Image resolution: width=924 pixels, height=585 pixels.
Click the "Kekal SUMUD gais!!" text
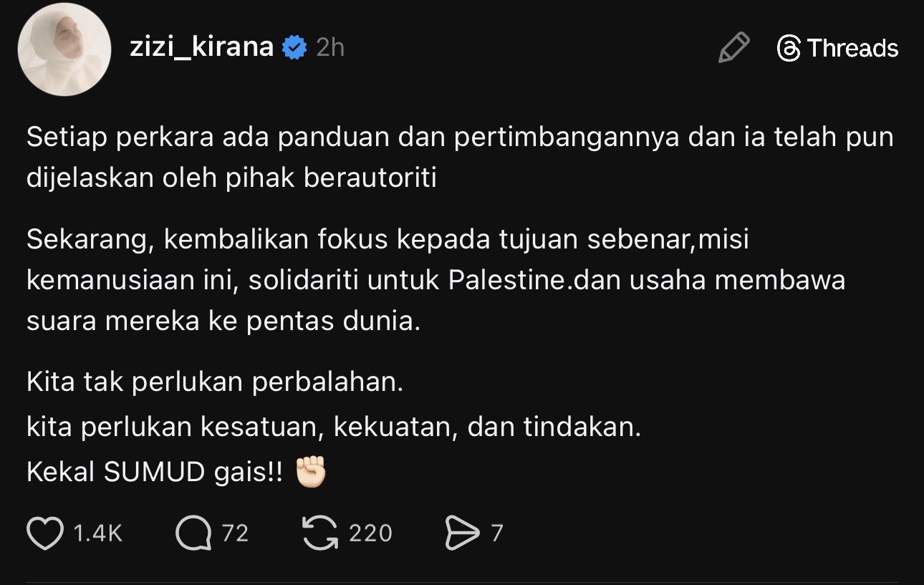coord(154,473)
